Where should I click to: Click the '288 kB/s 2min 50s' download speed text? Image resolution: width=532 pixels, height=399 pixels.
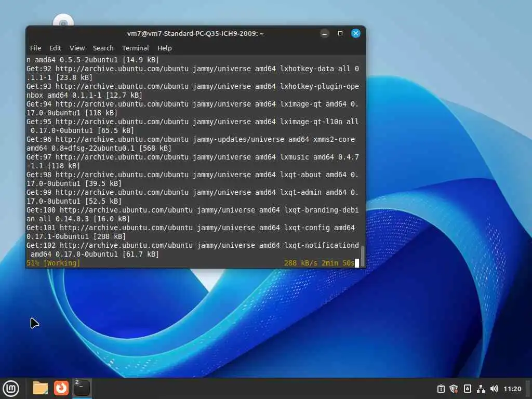coord(319,263)
